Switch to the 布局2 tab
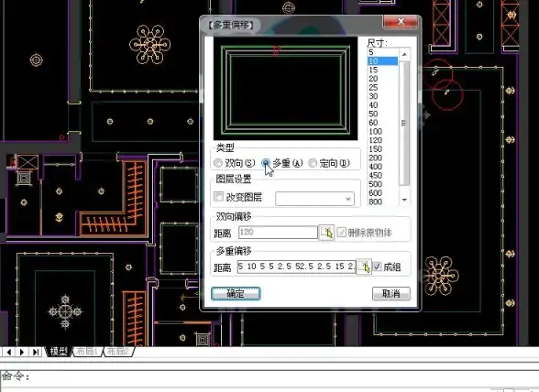The image size is (539, 392). [117, 351]
